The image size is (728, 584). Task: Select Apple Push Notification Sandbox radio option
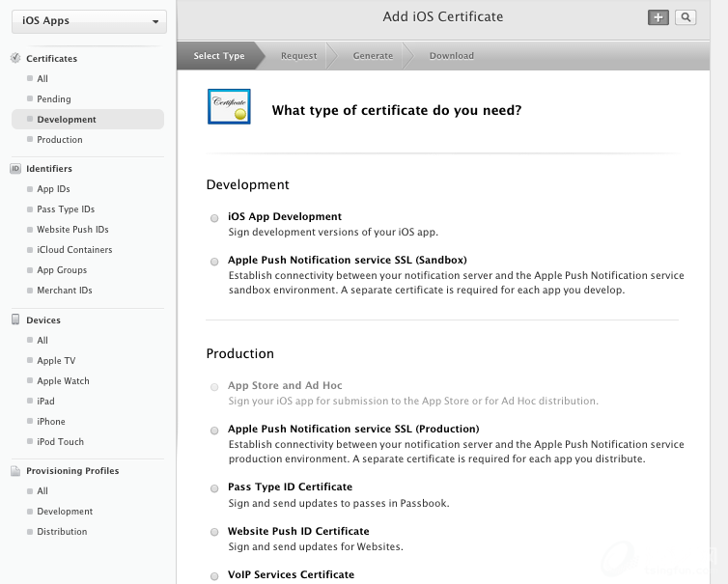pos(214,262)
